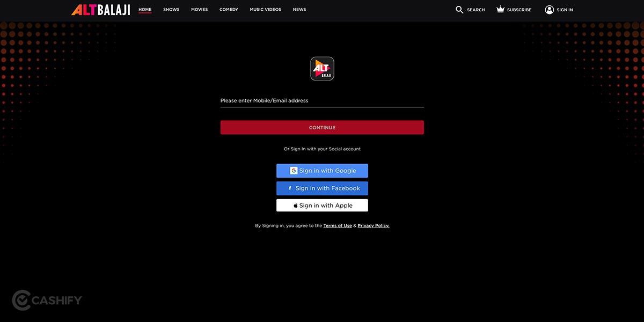The width and height of the screenshot is (644, 322).
Task: Click the search magnifier icon
Action: (459, 9)
